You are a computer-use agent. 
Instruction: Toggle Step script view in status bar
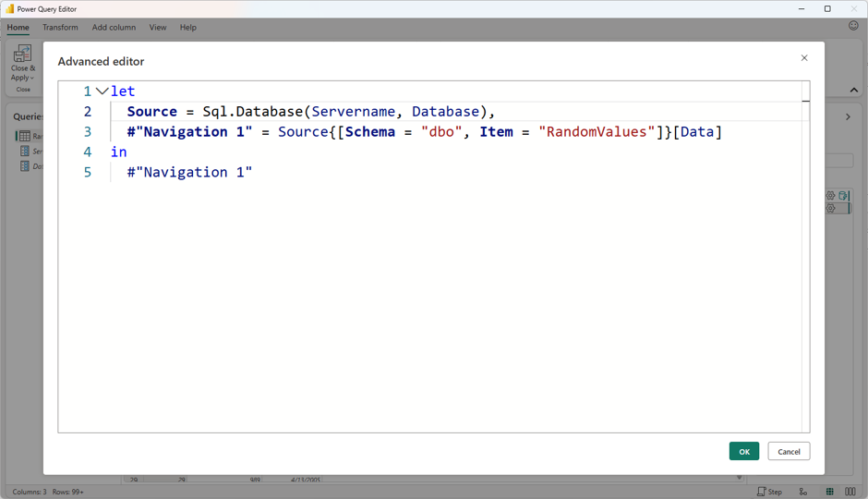pos(769,492)
